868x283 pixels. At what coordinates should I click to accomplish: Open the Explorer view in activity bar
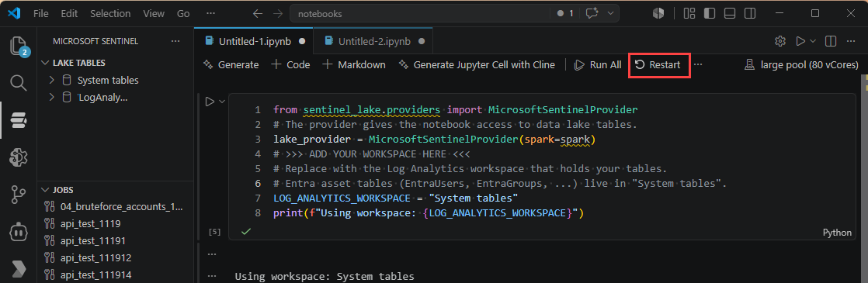coord(19,47)
